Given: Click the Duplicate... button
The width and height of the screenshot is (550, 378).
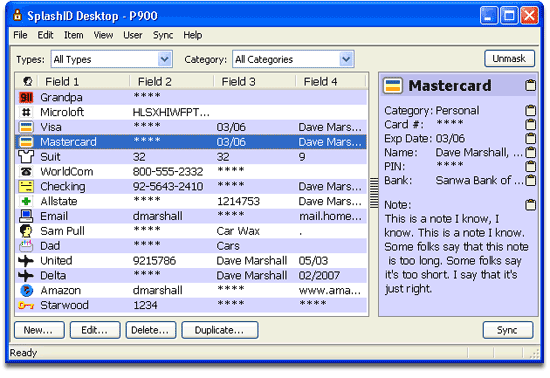Looking at the screenshot, I should [x=220, y=330].
